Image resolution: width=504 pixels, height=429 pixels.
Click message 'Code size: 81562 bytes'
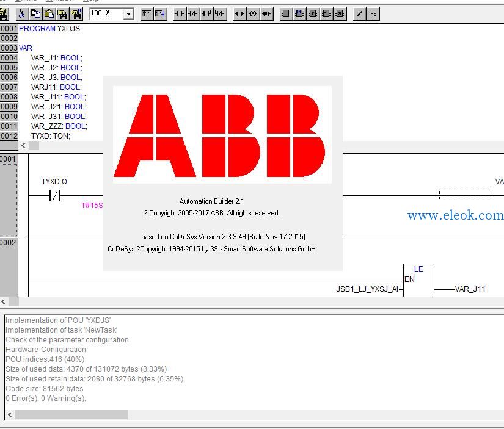point(45,389)
